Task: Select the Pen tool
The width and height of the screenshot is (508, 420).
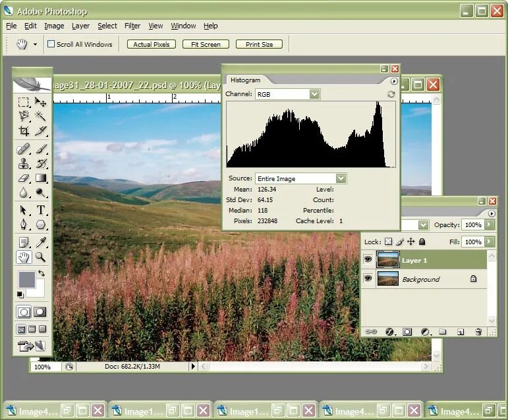Action: click(24, 224)
